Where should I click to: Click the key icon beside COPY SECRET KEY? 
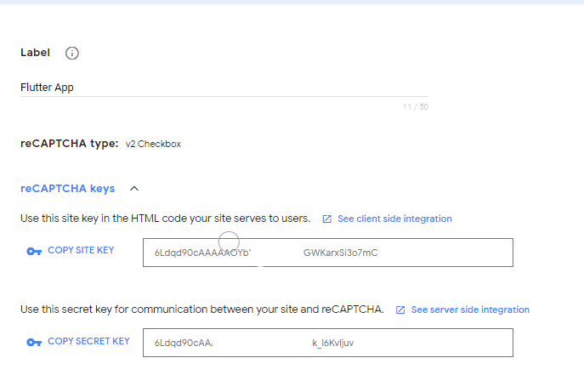pos(34,342)
